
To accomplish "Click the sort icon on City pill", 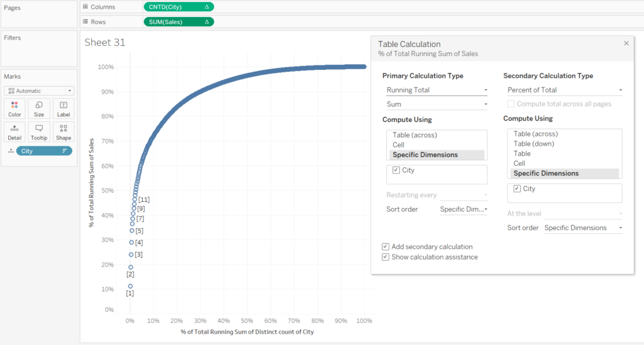I will [x=64, y=151].
